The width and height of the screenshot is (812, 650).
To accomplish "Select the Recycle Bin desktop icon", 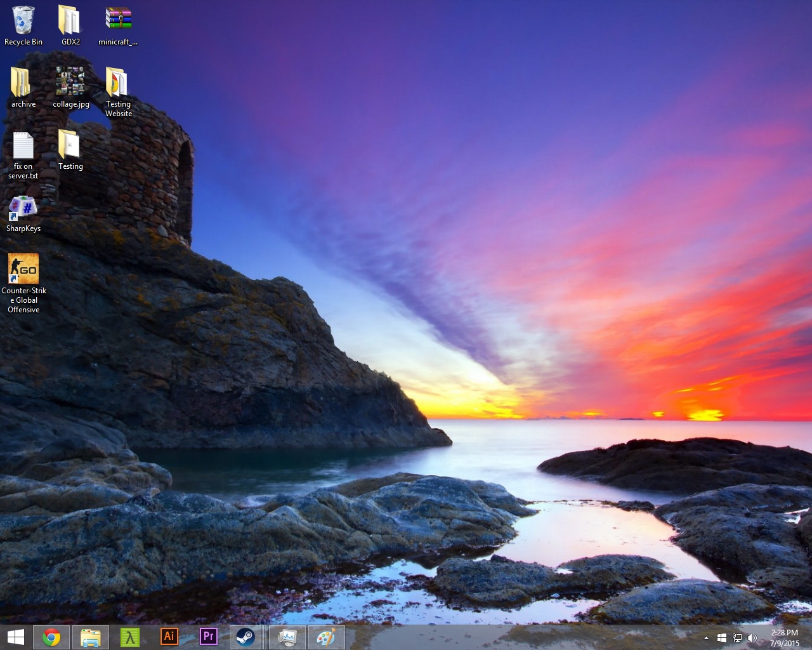I will pos(23,25).
